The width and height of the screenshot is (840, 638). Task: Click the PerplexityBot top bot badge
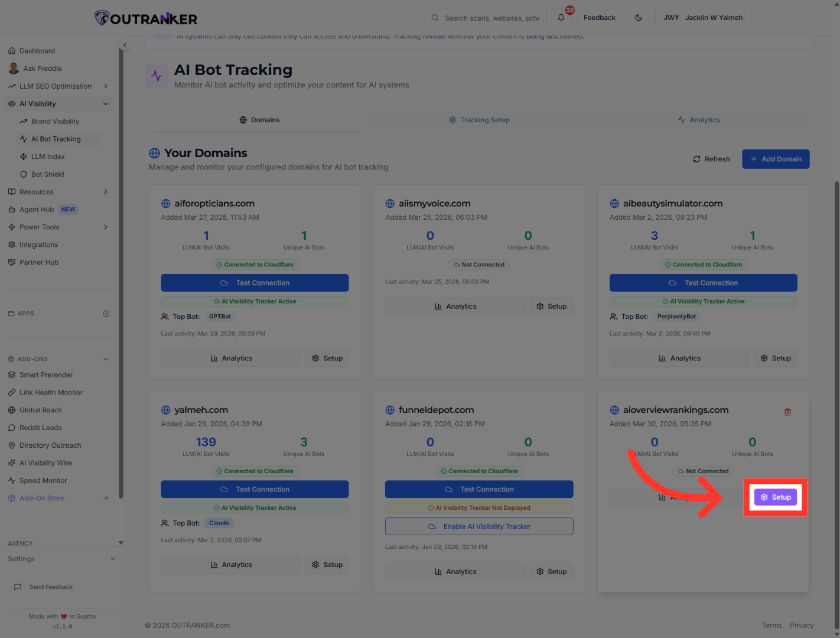tap(676, 317)
